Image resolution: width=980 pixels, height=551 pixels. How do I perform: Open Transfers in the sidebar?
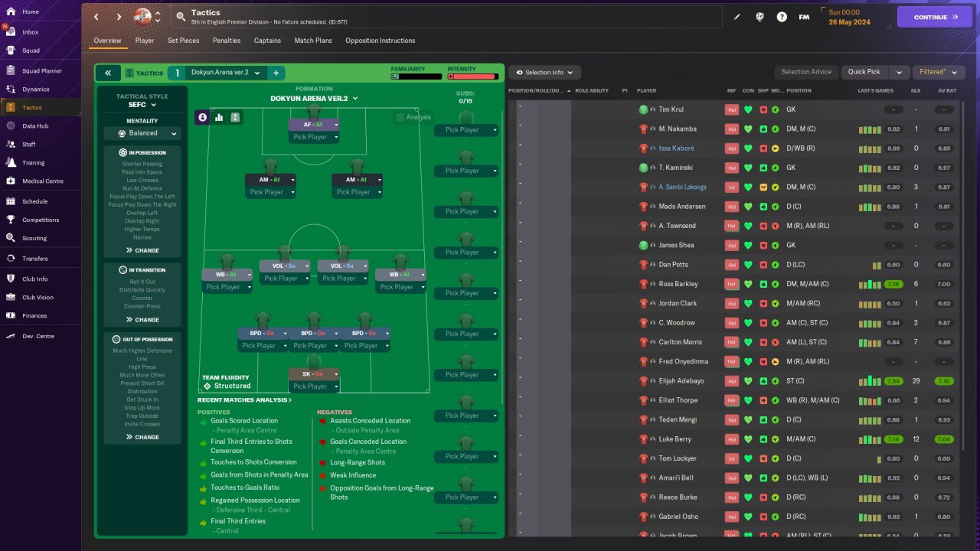[x=34, y=259]
